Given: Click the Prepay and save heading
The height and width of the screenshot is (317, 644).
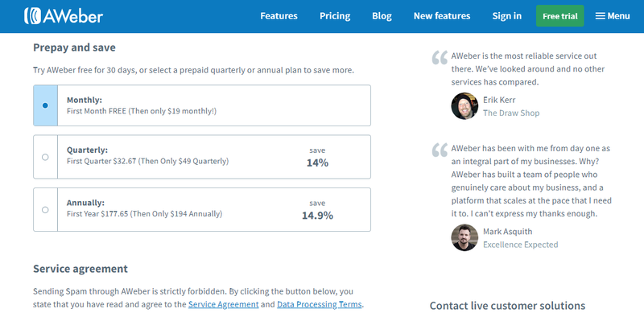Looking at the screenshot, I should click(74, 47).
